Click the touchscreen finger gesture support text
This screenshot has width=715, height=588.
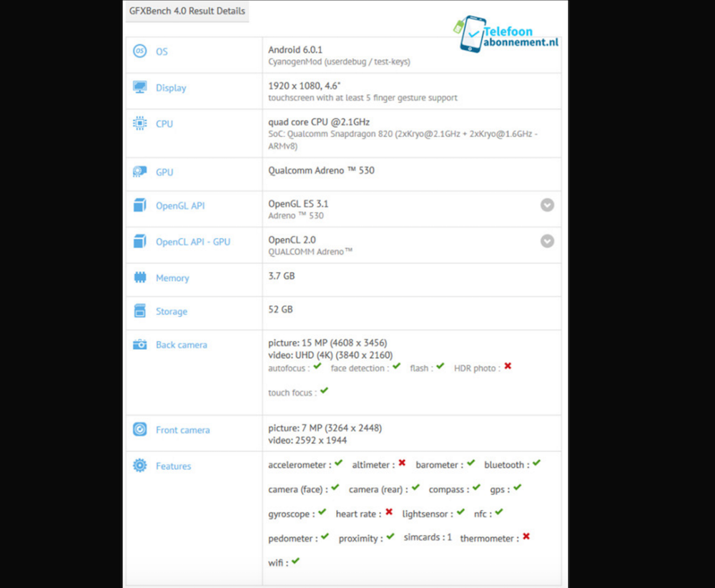coord(363,97)
